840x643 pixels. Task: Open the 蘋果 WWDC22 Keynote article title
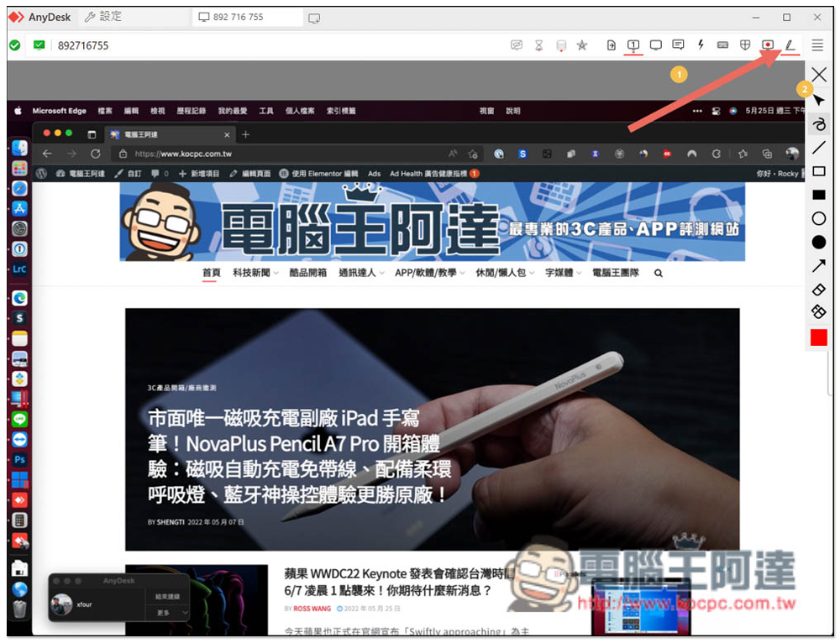click(x=399, y=582)
